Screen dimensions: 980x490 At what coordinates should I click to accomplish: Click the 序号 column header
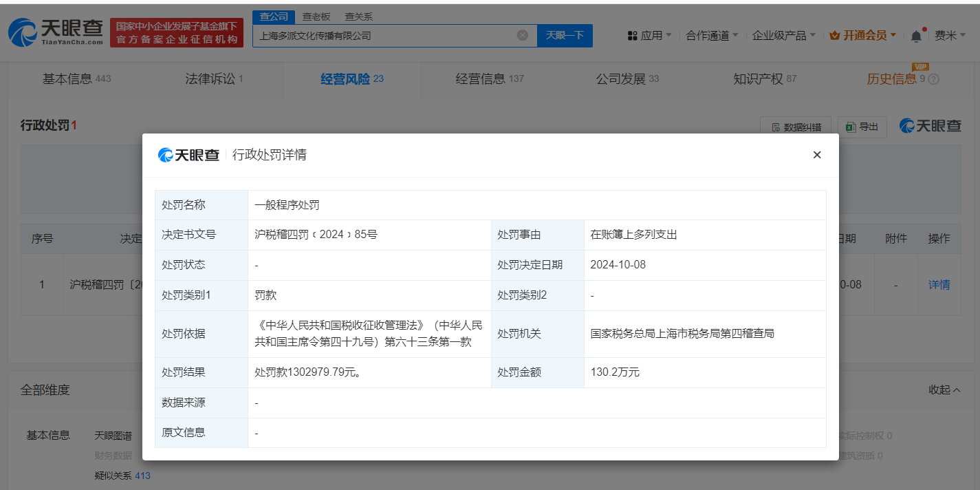tap(42, 239)
